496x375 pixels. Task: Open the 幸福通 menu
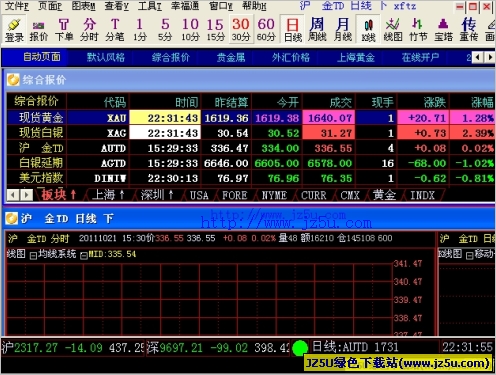[x=185, y=6]
